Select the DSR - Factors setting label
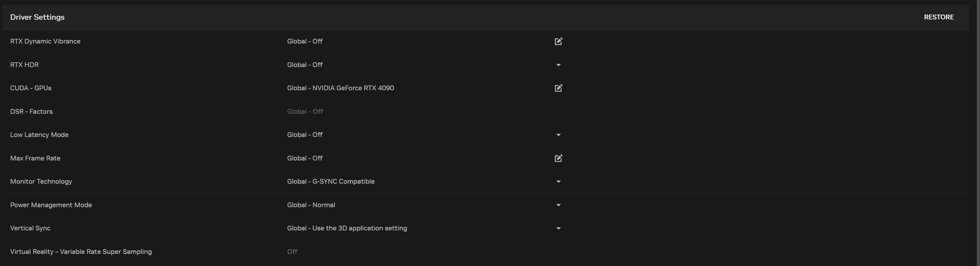Viewport: 980px width, 266px height. [31, 111]
